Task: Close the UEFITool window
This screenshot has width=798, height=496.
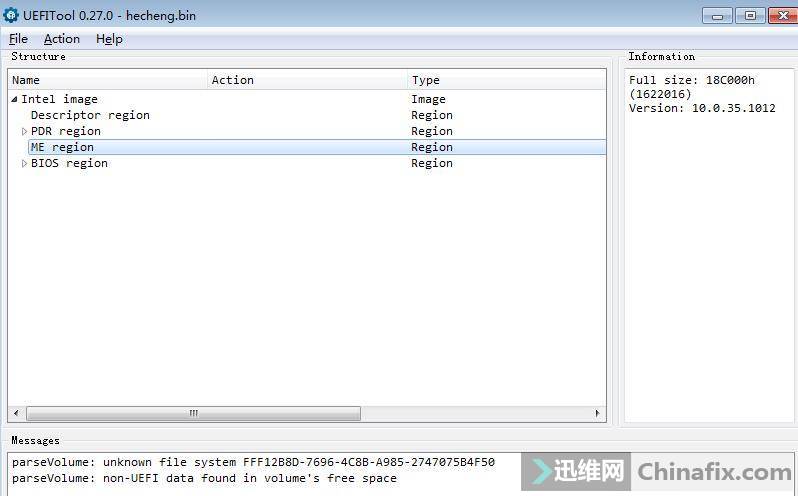Action: (783, 16)
